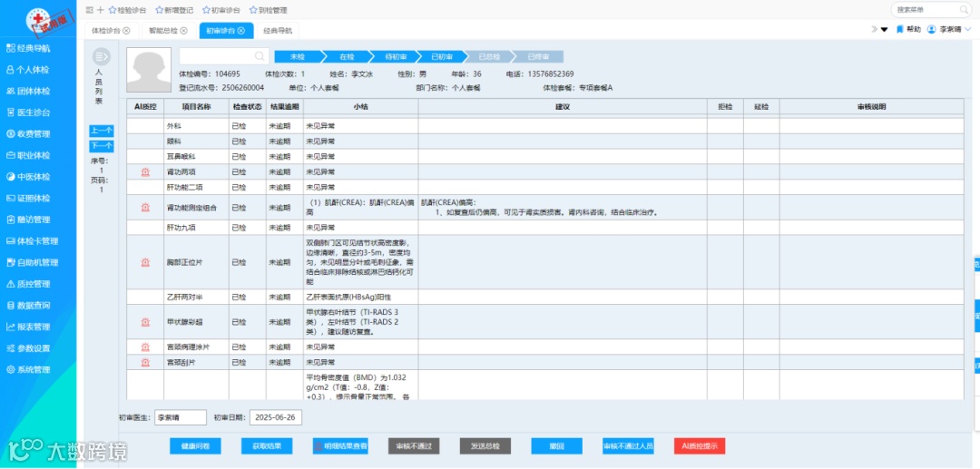The image size is (980, 469).
Task: Open the 团体体检 module
Action: [x=27, y=92]
